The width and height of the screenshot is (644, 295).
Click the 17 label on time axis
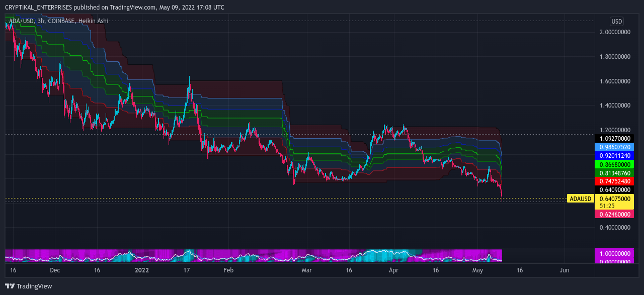(x=187, y=270)
